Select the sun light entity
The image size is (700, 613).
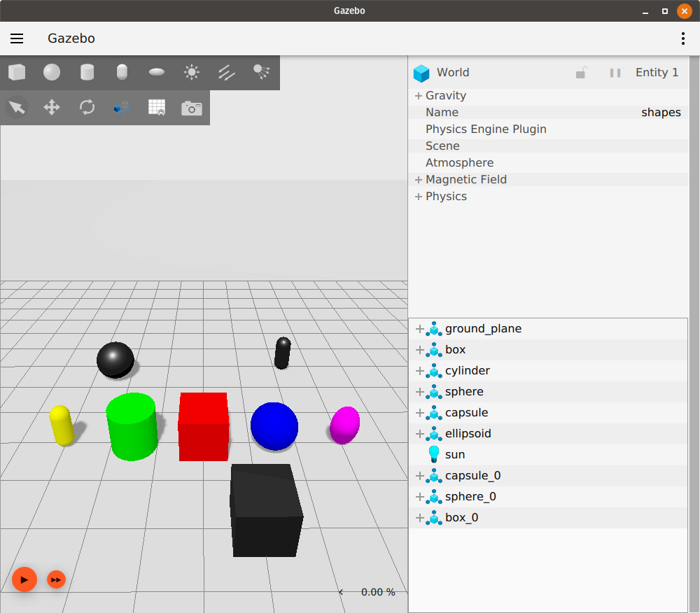pos(548,455)
